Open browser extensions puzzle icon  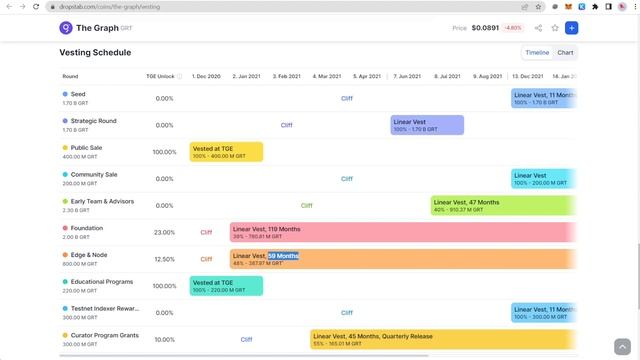point(595,7)
